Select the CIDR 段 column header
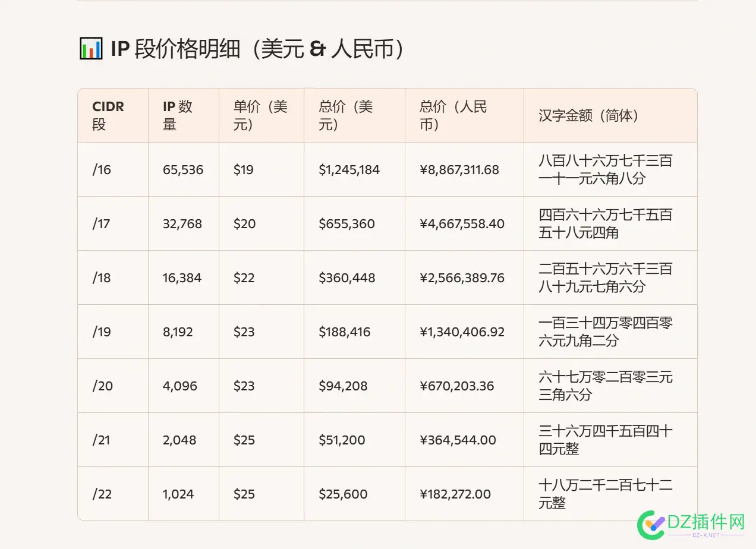Viewport: 756px width, 549px height. coord(108,115)
